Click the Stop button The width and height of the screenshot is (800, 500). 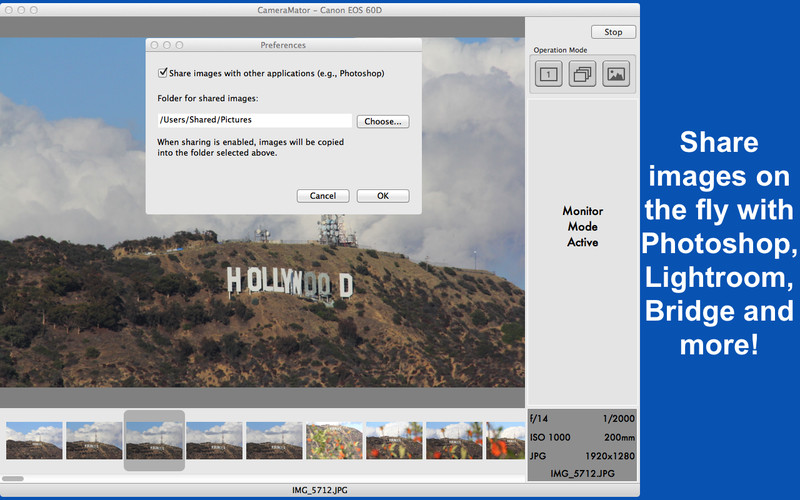point(613,32)
